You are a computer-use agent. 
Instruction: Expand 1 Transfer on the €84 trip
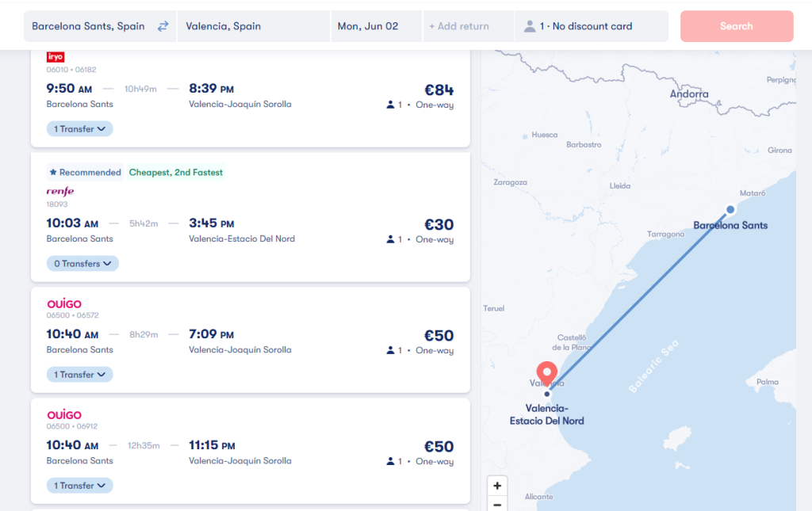79,129
